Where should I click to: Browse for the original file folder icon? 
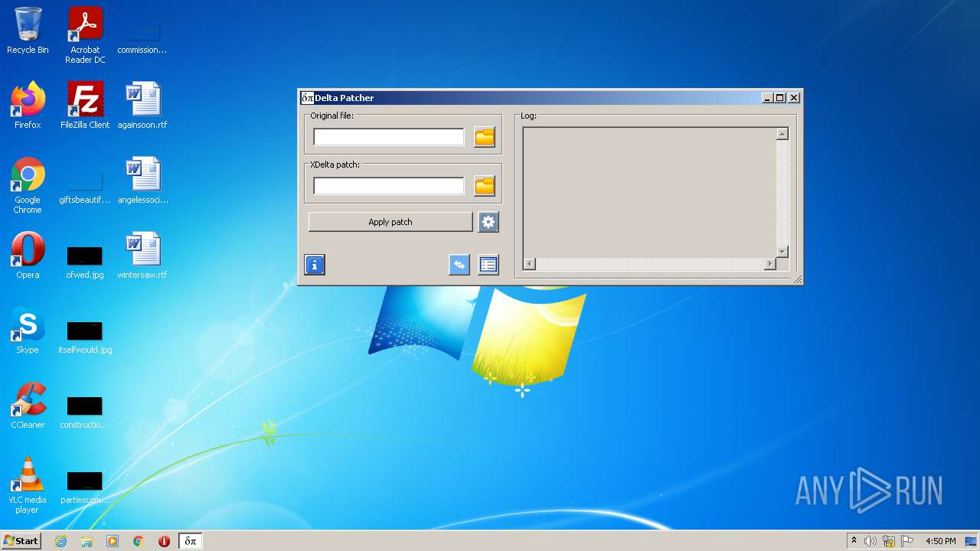pos(485,137)
